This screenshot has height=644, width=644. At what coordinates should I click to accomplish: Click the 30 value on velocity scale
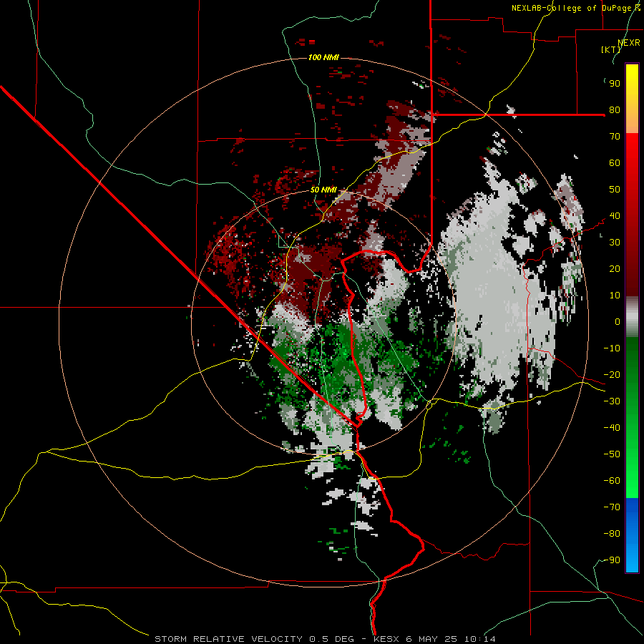click(615, 243)
